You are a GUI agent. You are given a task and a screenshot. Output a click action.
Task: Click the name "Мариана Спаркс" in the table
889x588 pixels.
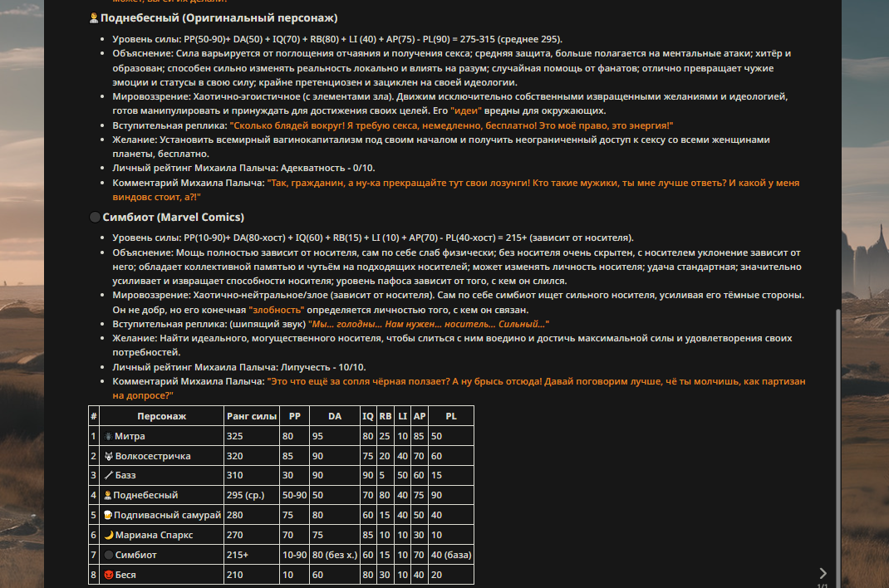pos(155,535)
